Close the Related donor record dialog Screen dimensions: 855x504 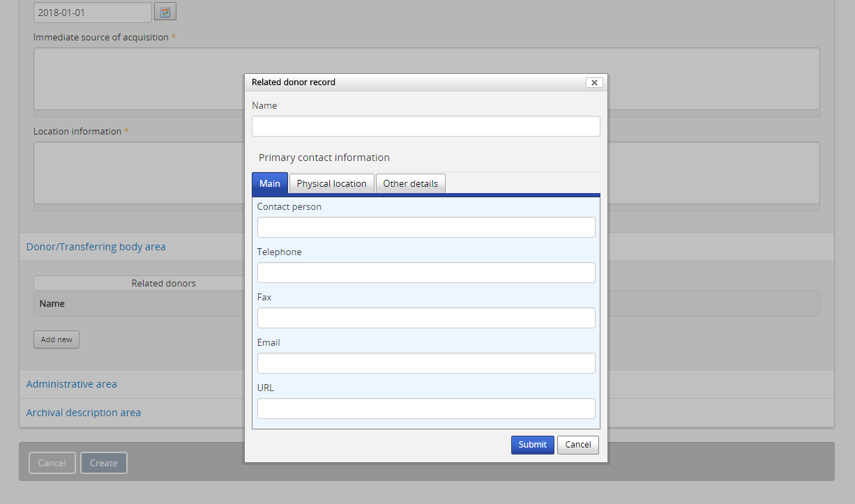click(x=594, y=82)
